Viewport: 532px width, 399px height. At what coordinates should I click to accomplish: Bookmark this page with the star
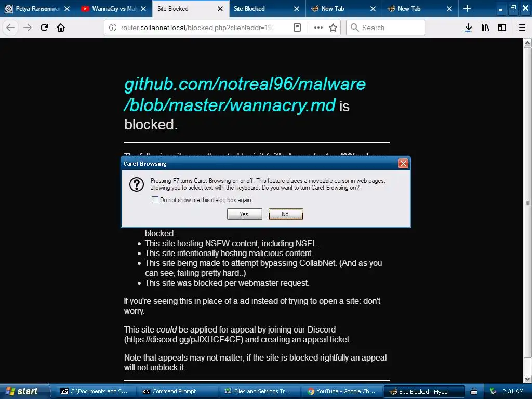tap(333, 28)
